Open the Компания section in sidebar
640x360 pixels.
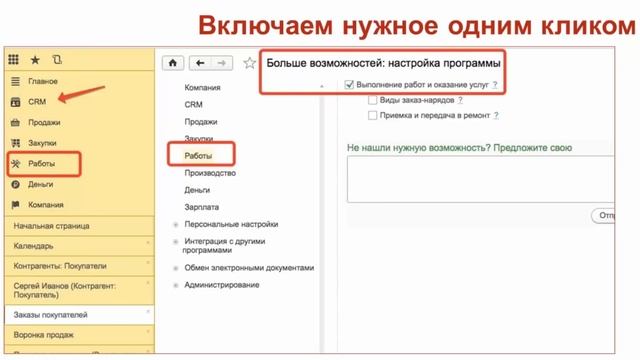pyautogui.click(x=46, y=205)
